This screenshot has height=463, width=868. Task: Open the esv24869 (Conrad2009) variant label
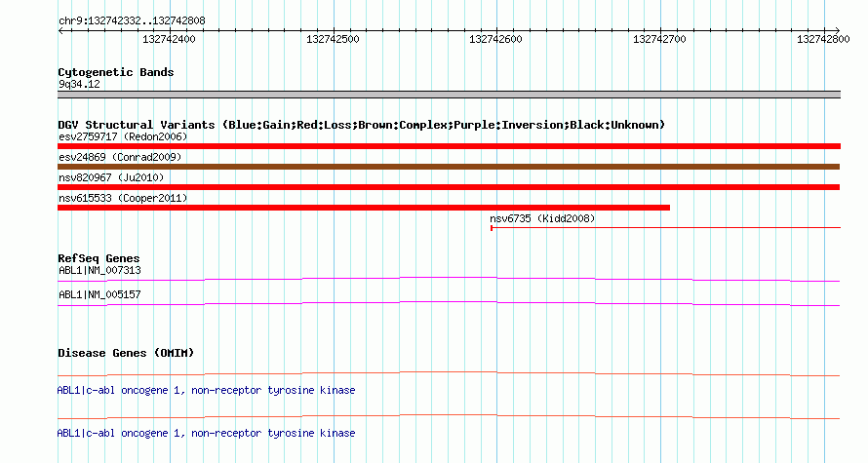coord(120,157)
